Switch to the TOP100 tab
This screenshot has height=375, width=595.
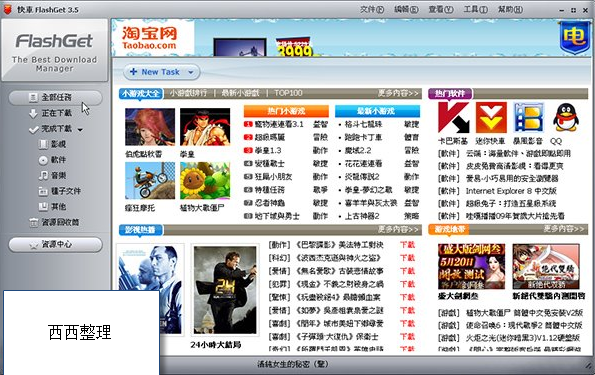point(288,93)
